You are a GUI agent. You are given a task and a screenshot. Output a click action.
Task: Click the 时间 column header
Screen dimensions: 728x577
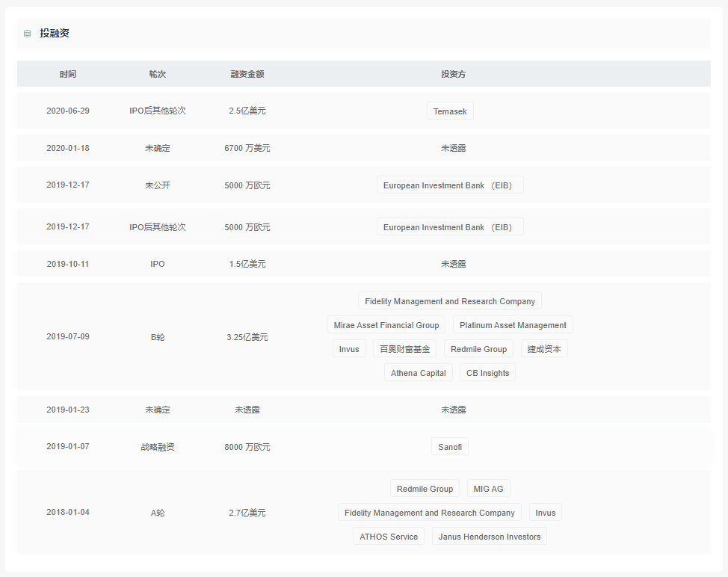[x=68, y=74]
